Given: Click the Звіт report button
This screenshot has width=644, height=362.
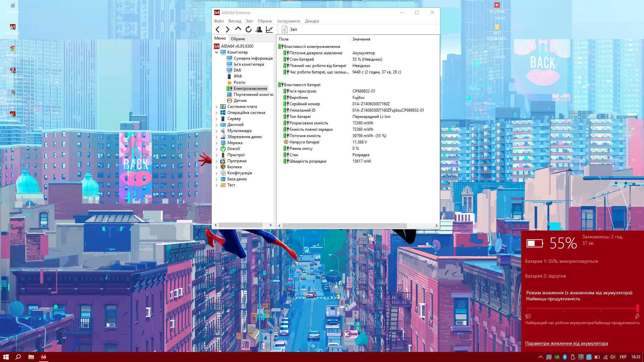Looking at the screenshot, I should 289,29.
